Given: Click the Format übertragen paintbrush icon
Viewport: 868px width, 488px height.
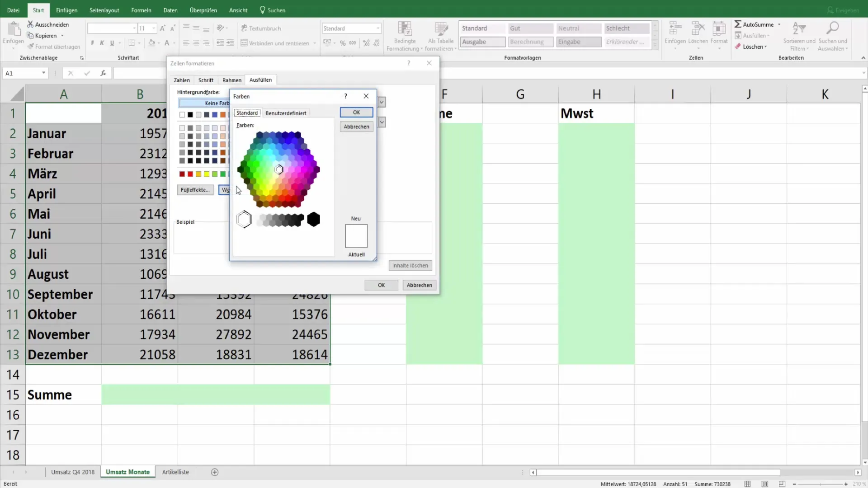Looking at the screenshot, I should 30,47.
